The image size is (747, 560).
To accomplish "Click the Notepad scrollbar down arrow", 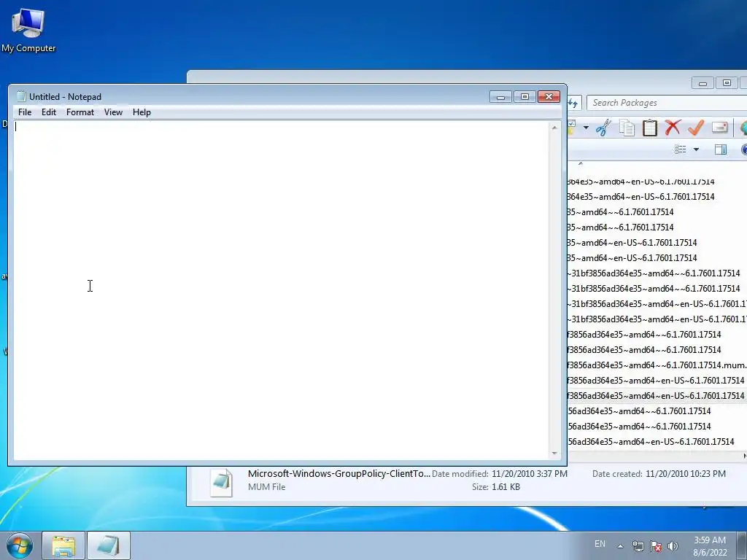I will pyautogui.click(x=554, y=454).
